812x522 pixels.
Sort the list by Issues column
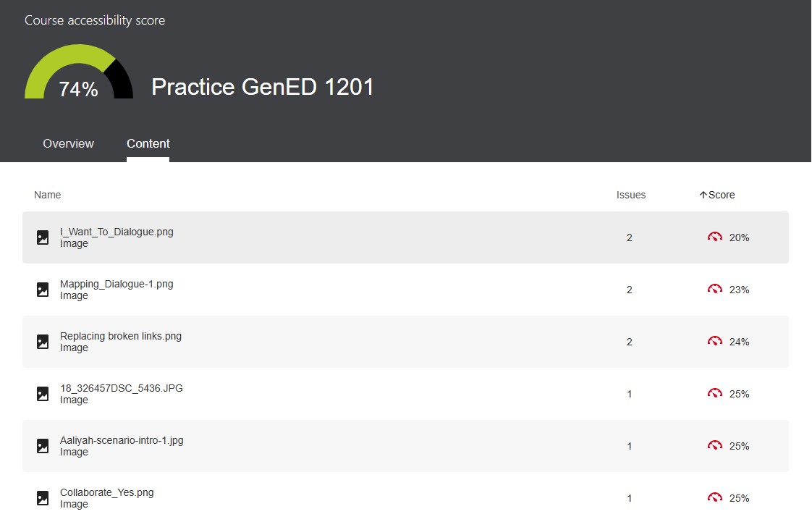pos(630,195)
